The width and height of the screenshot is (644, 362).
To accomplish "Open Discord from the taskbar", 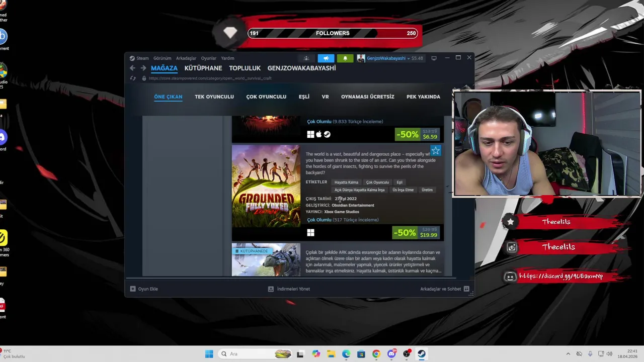I will pos(391,354).
